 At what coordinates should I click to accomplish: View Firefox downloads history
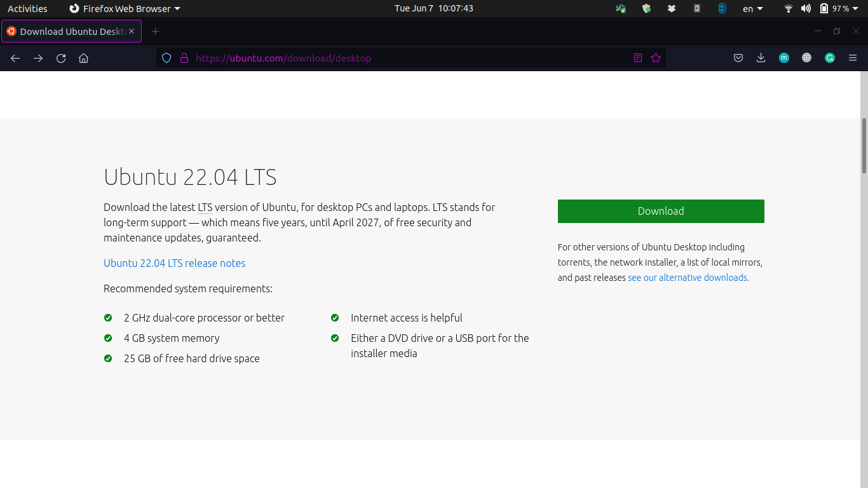761,57
